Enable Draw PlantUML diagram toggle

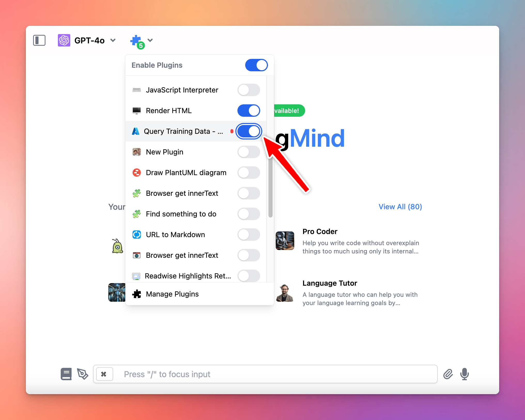point(249,173)
